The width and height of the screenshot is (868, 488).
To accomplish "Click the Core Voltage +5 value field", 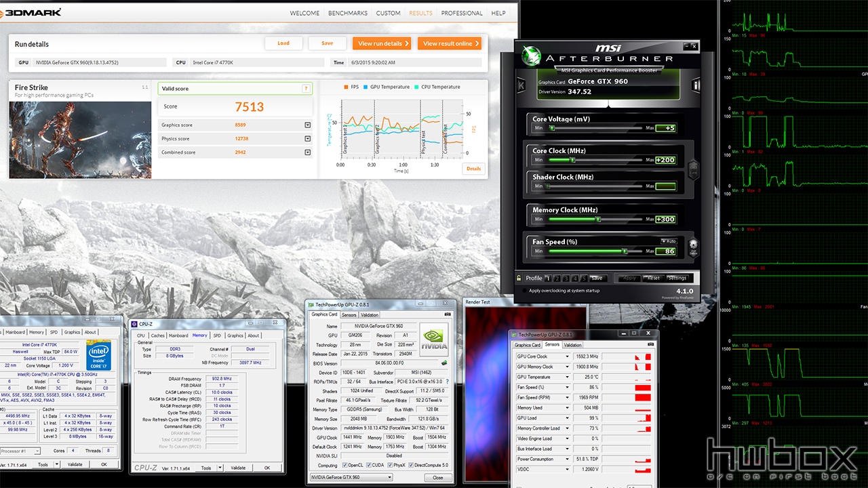I will point(666,127).
